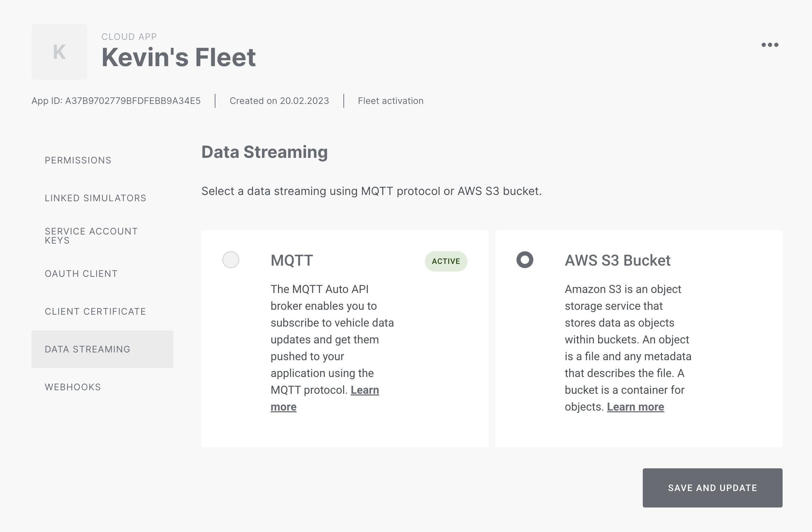Click the MQTT card title

(x=292, y=260)
